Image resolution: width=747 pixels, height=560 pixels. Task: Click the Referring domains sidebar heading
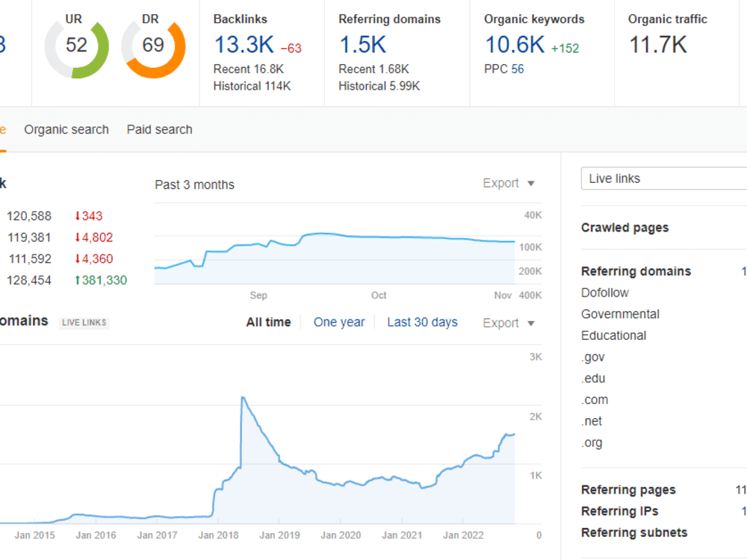tap(636, 272)
